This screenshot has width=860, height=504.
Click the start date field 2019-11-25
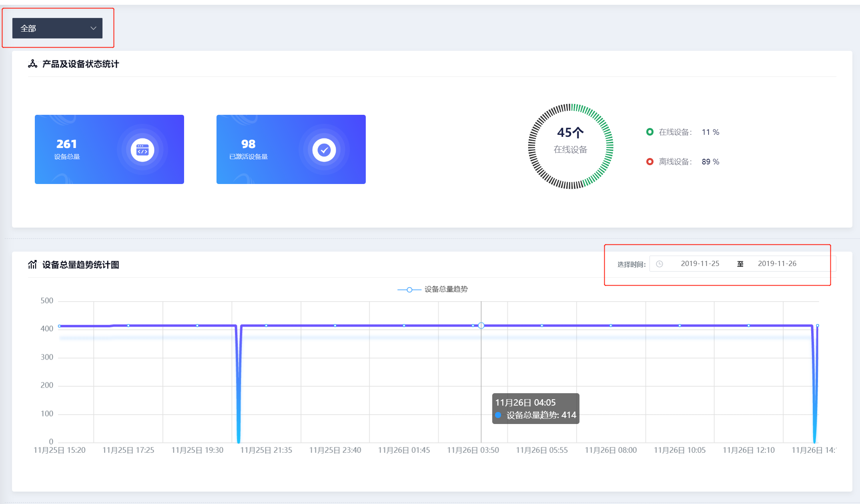pyautogui.click(x=700, y=264)
